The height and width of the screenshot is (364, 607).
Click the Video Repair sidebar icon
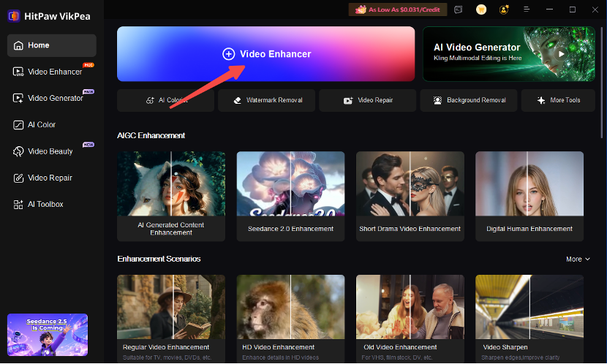pyautogui.click(x=18, y=178)
